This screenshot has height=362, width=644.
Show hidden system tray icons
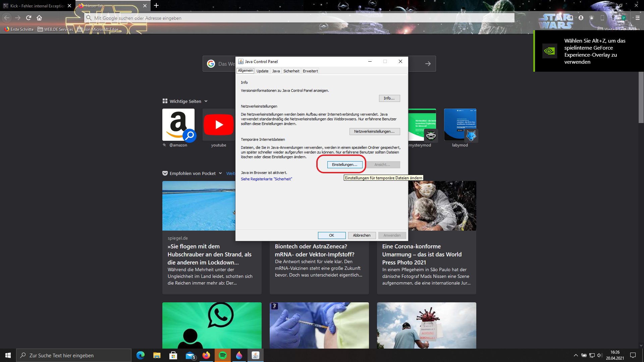pos(576,355)
